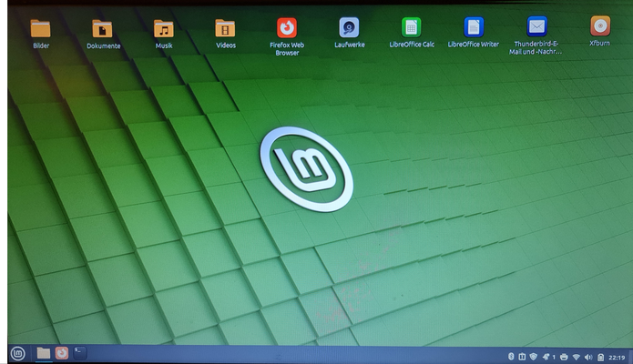Open the Linux Mint start menu
The height and width of the screenshot is (364, 633).
pos(17,353)
